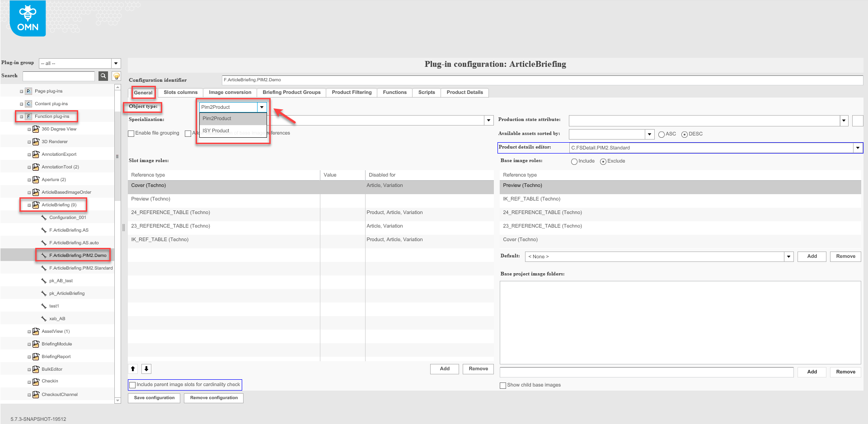Click the 3D Renderer plug-in icon
868x424 pixels.
[x=36, y=142]
